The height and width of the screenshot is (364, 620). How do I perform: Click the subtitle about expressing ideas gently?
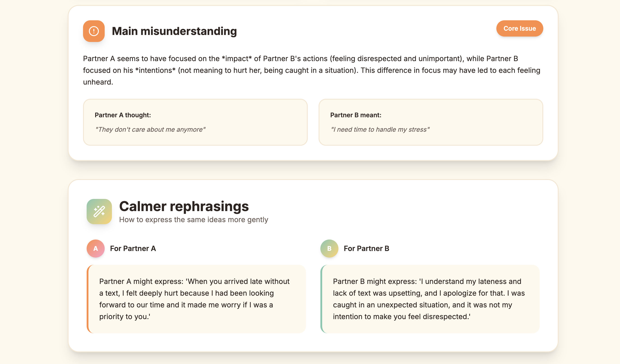[193, 220]
